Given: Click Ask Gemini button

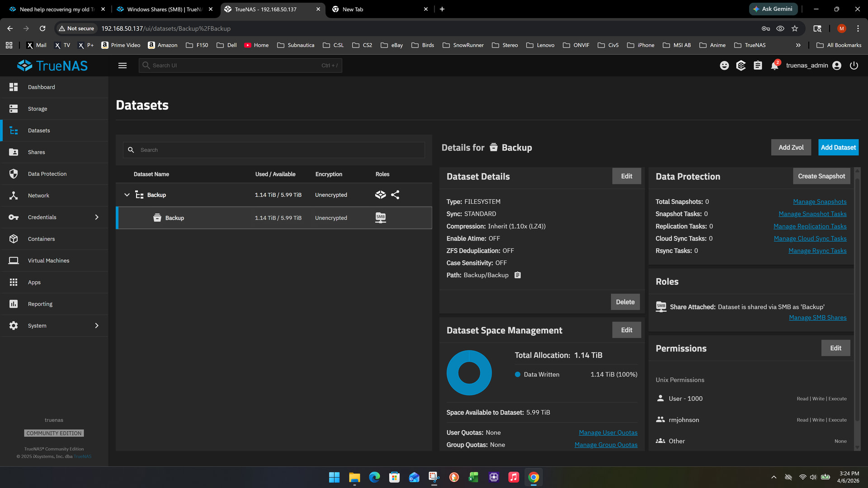Looking at the screenshot, I should click(773, 9).
